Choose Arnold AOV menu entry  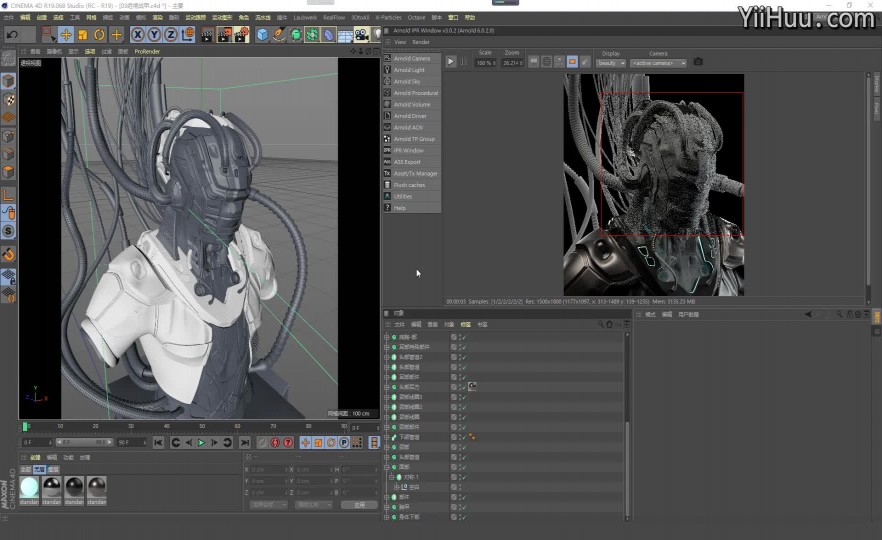pos(412,128)
